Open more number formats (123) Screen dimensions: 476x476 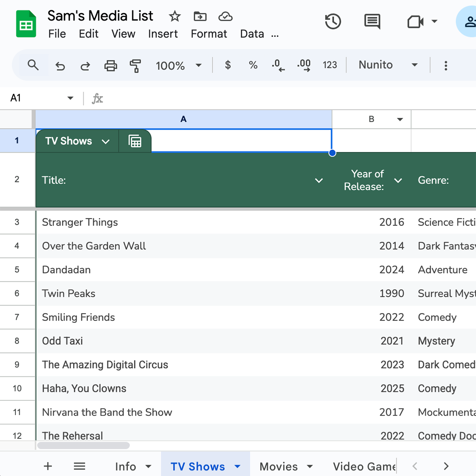point(330,65)
